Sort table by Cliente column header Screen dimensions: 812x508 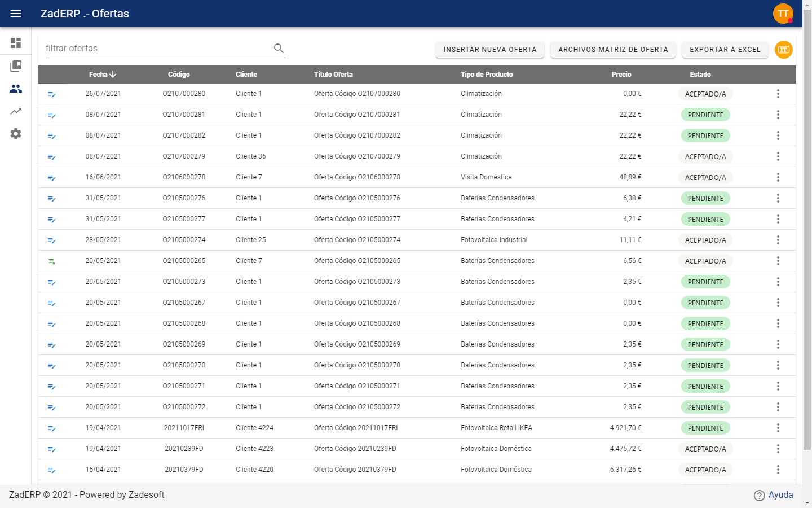246,75
